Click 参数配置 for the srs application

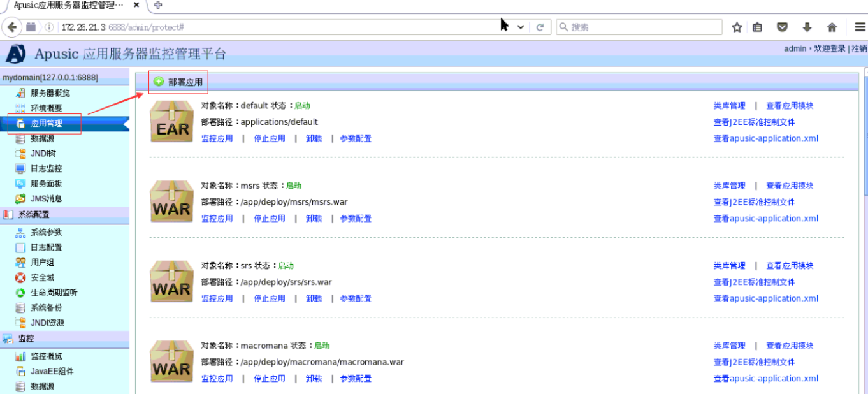point(356,298)
